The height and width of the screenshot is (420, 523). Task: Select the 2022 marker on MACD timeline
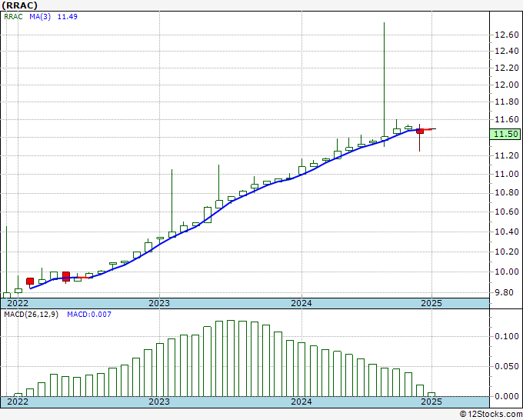(17, 402)
